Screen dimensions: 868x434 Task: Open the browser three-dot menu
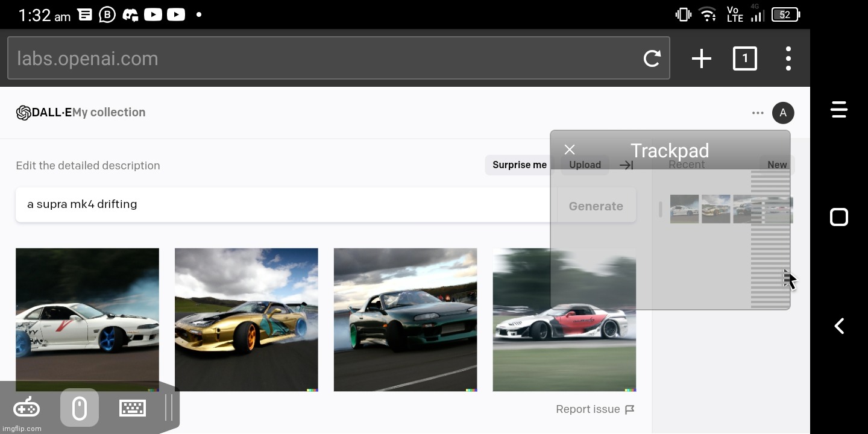pyautogui.click(x=788, y=58)
